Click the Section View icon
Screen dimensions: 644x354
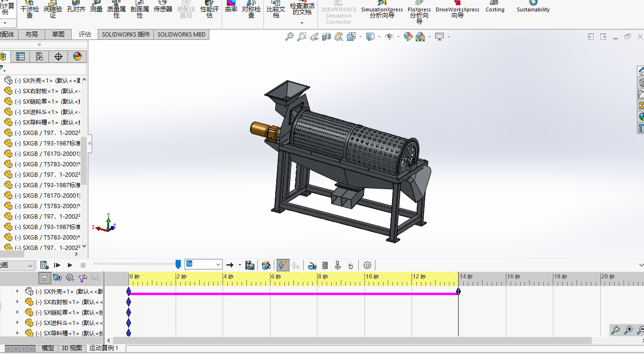pos(326,37)
